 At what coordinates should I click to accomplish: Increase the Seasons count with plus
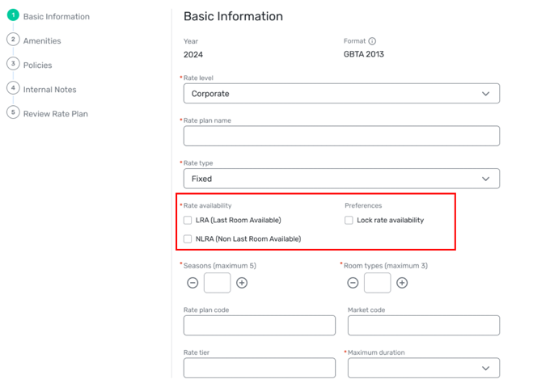(242, 283)
